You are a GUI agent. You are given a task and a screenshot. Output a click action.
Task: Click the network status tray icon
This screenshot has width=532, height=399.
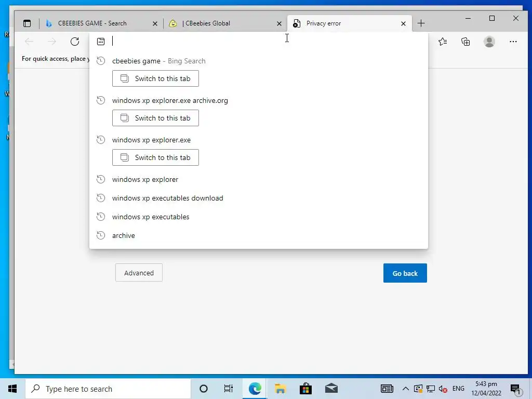431,389
